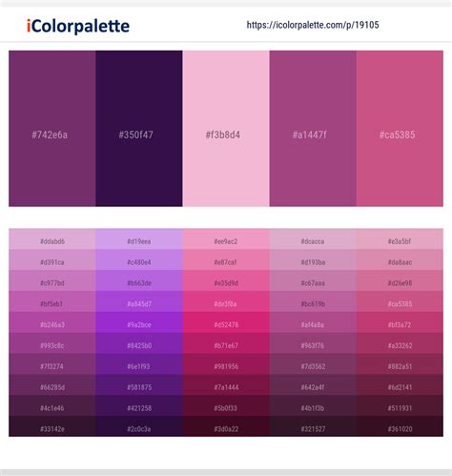Select the large #742e6a purple swatch
The image size is (452, 476).
pos(52,129)
